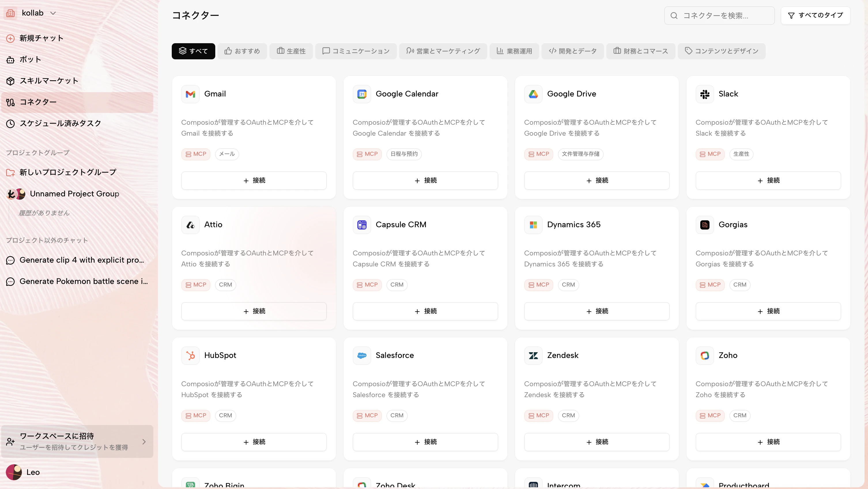Image resolution: width=868 pixels, height=489 pixels.
Task: Click the Zendesk logo icon
Action: 533,355
